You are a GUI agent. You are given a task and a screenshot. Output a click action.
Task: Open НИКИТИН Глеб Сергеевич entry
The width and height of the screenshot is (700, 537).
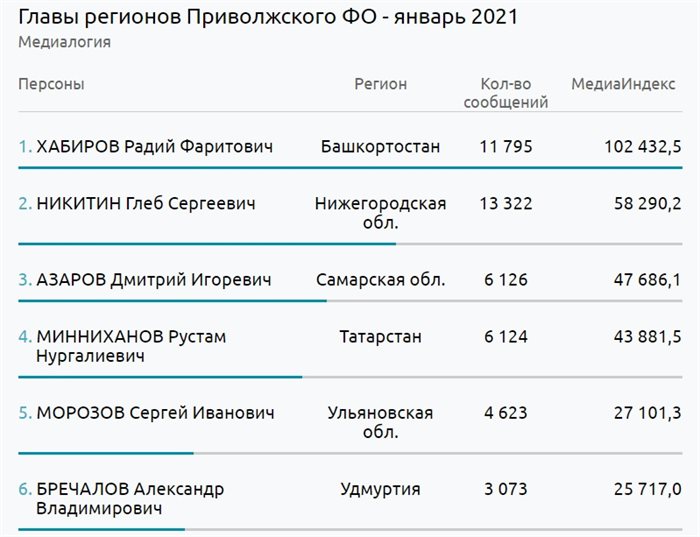pyautogui.click(x=145, y=204)
